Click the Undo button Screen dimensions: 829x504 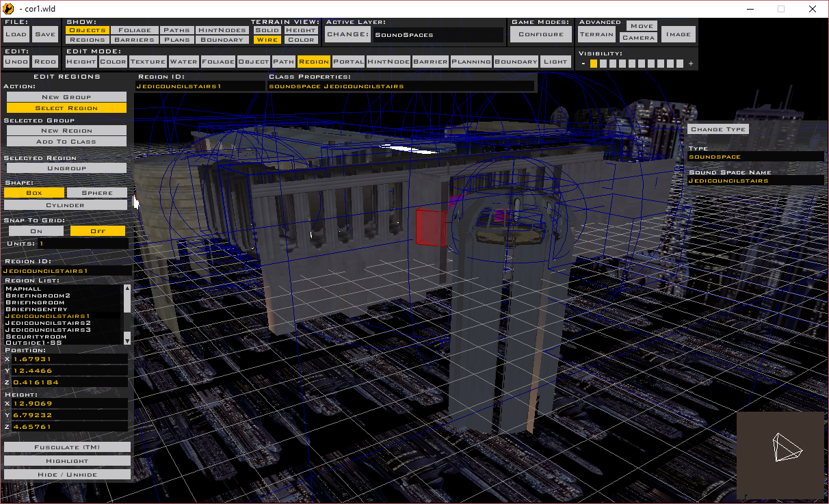click(x=16, y=62)
